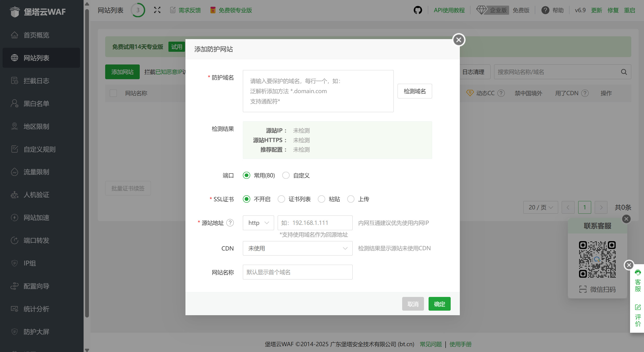Viewport: 644px width, 352px height.
Task: Open the http protocol dropdown
Action: [258, 223]
